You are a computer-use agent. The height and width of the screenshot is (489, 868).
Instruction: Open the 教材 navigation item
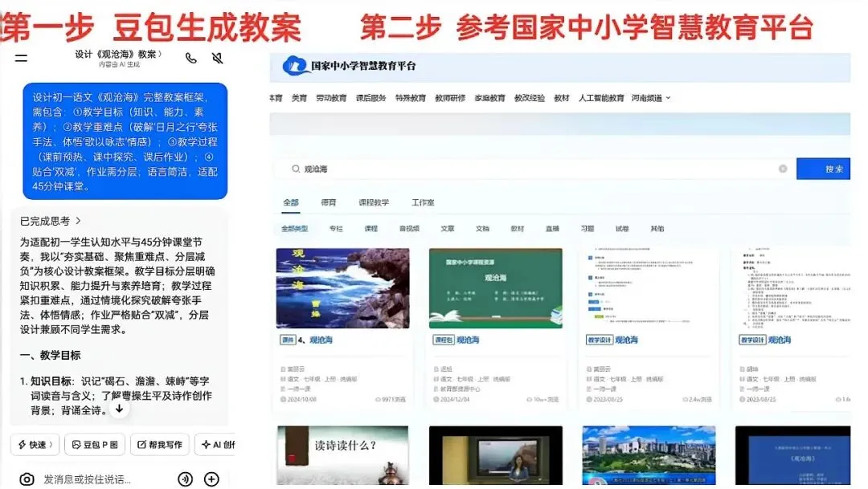pos(561,98)
